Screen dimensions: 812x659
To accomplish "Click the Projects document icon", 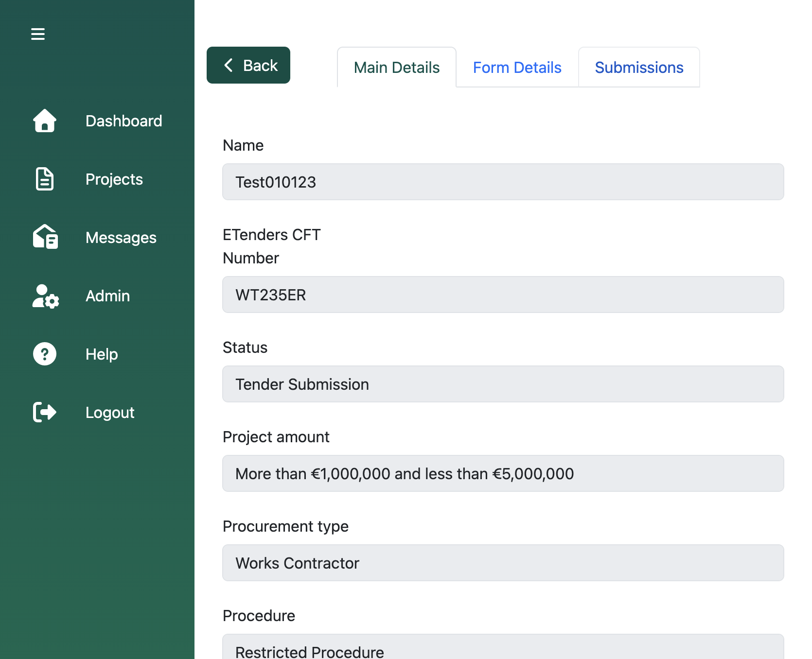I will point(45,179).
